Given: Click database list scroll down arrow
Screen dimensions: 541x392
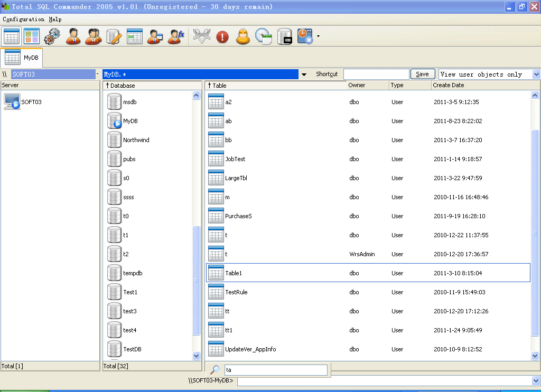Looking at the screenshot, I should point(197,356).
